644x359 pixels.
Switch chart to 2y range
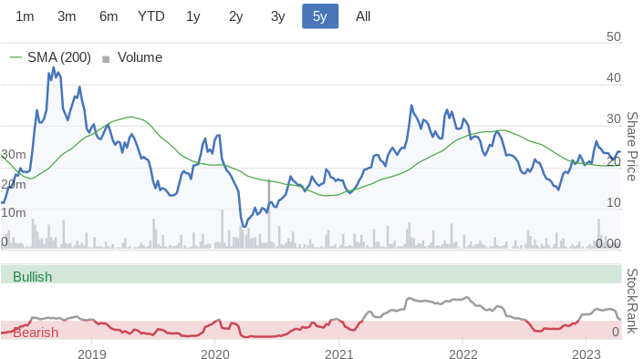(235, 16)
